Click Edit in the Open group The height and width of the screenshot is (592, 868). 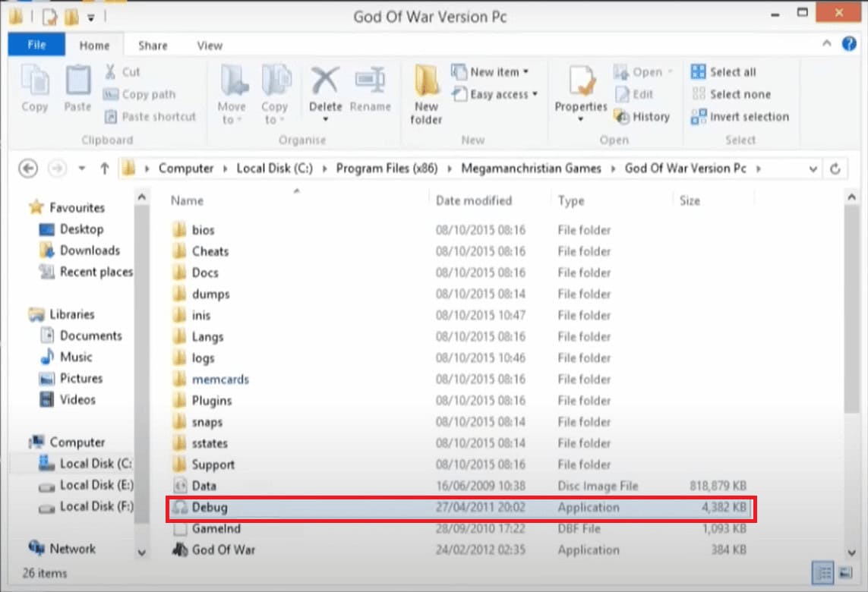[x=634, y=95]
